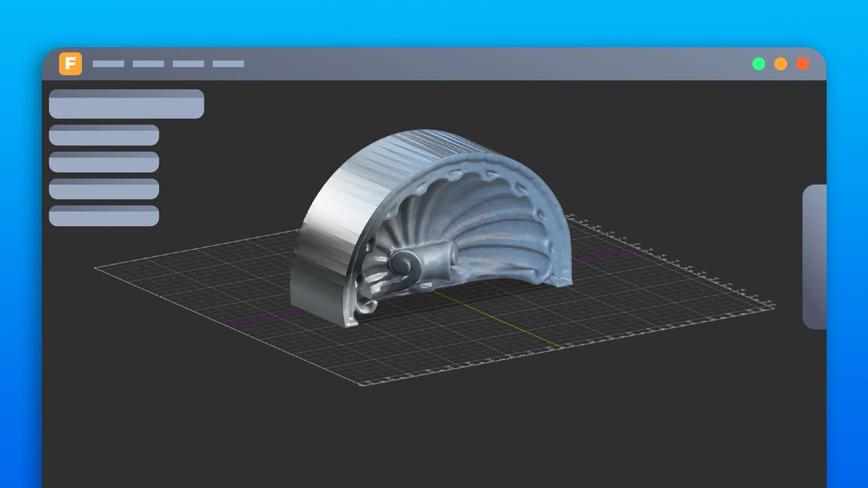
Task: Click the orange F application logo
Action: [70, 63]
